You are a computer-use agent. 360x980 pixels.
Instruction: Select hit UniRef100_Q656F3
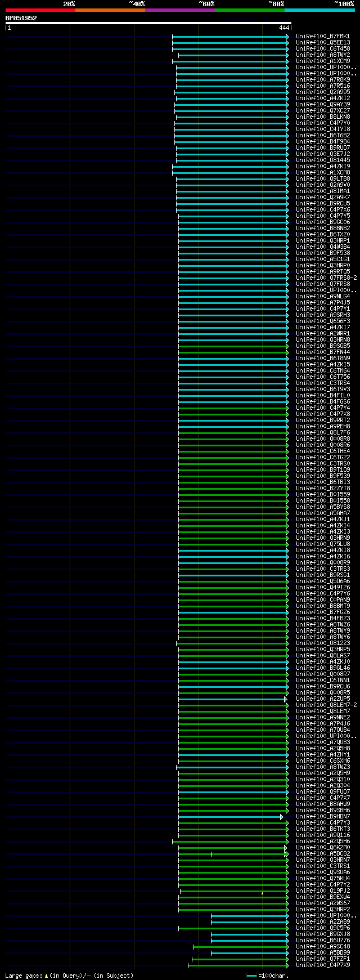(323, 321)
